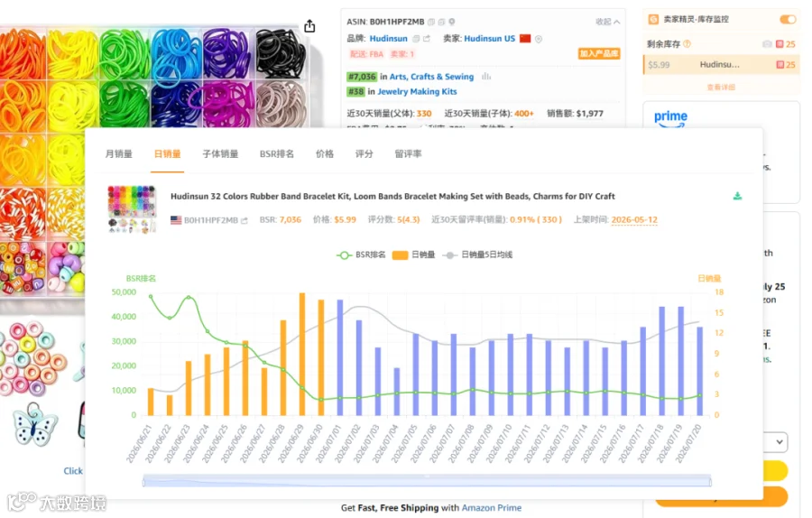
Task: Click the 卖家: 1 tag
Action: (401, 54)
